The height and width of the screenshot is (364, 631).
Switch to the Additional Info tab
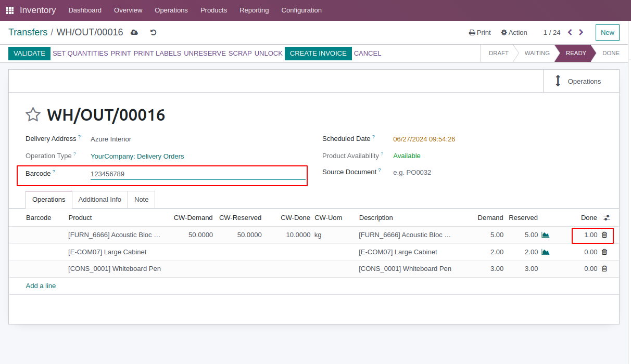[99, 200]
